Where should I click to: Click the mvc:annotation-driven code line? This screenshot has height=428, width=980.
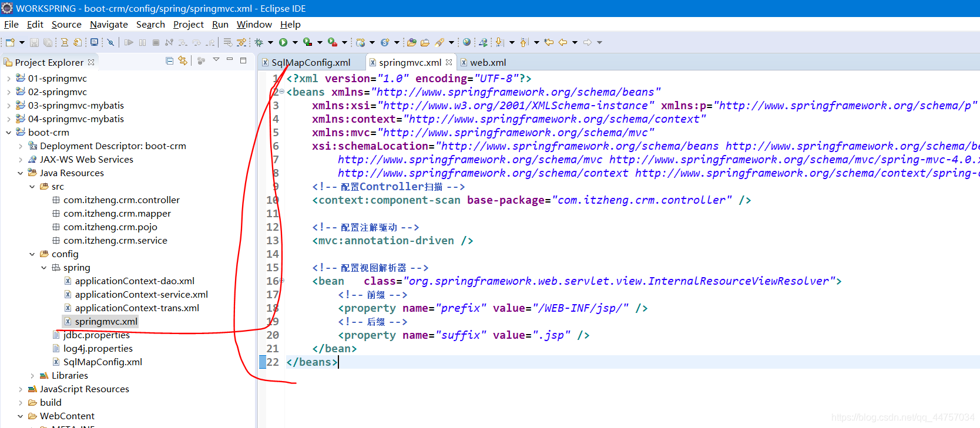point(392,241)
